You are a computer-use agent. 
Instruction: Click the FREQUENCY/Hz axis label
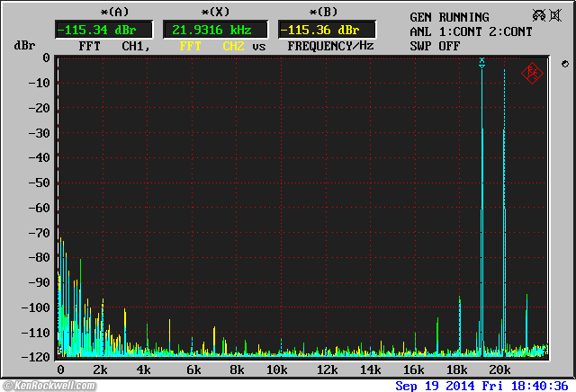tap(330, 45)
